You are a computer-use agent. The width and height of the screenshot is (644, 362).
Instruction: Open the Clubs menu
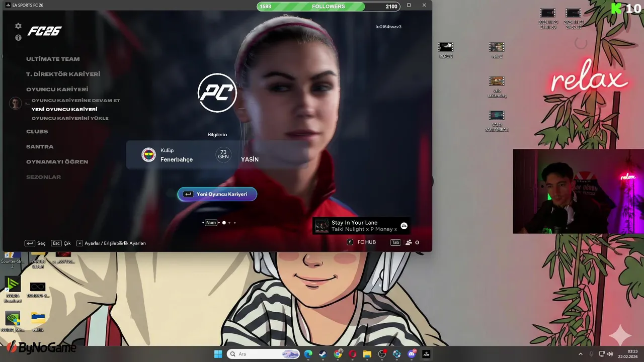37,132
